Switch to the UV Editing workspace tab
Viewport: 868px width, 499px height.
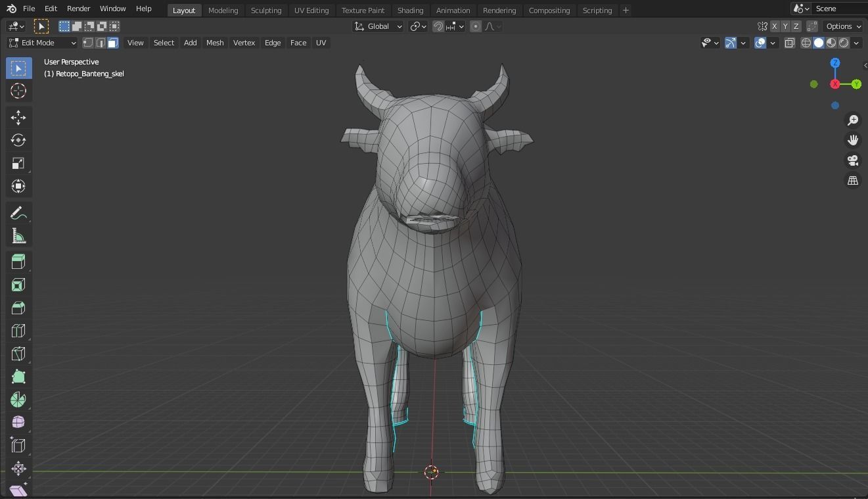(x=311, y=11)
